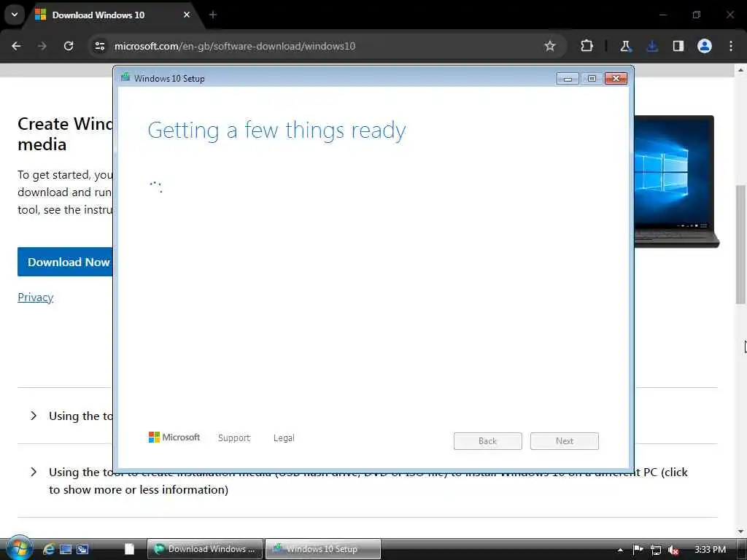Viewport: 747px width, 560px height.
Task: Open network tray icon
Action: (x=656, y=550)
